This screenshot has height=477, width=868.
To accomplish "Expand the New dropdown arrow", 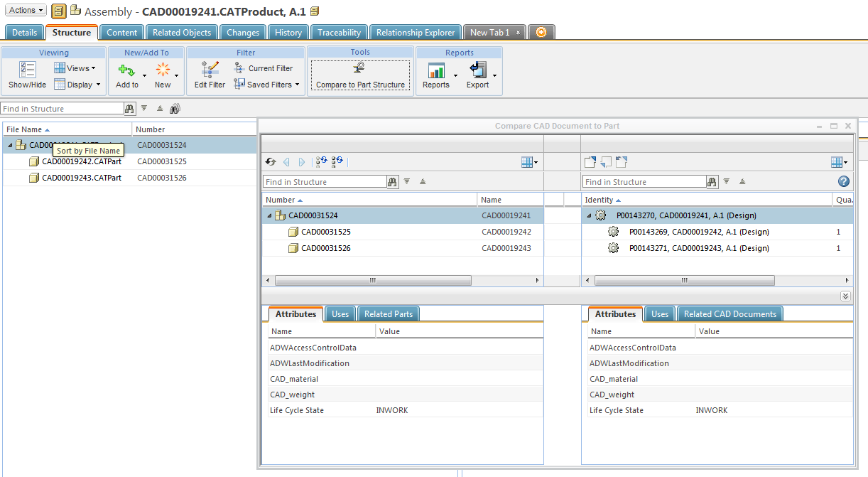I will 176,75.
